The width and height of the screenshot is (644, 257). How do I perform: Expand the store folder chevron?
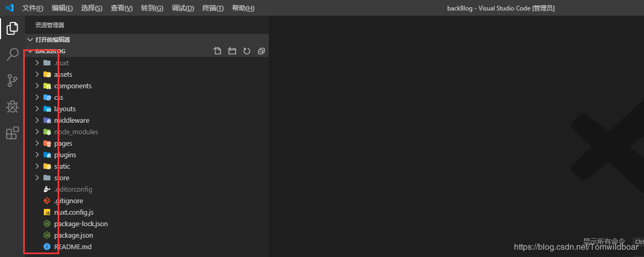tap(37, 178)
